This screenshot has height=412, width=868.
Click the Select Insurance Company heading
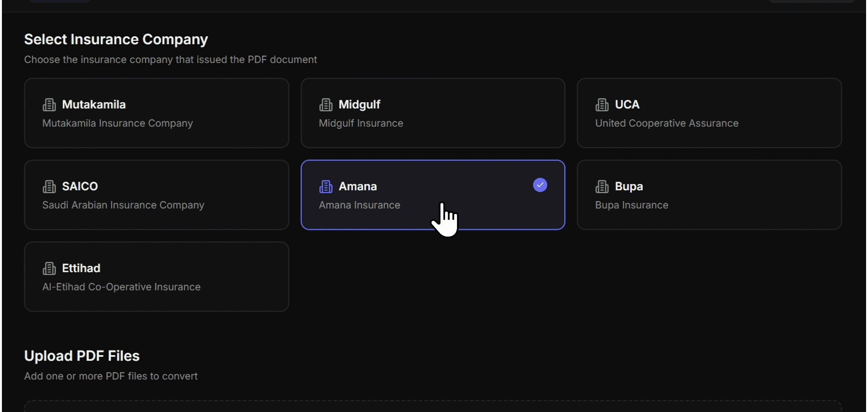pos(116,39)
